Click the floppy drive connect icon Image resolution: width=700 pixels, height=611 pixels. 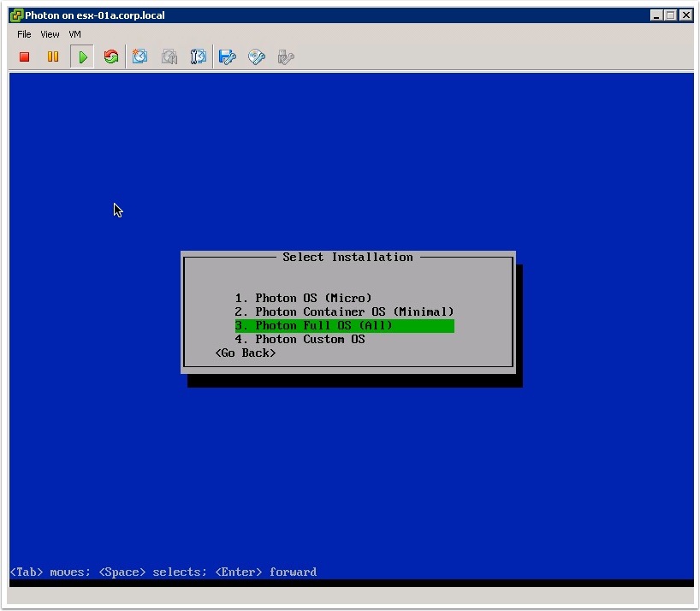[x=228, y=57]
